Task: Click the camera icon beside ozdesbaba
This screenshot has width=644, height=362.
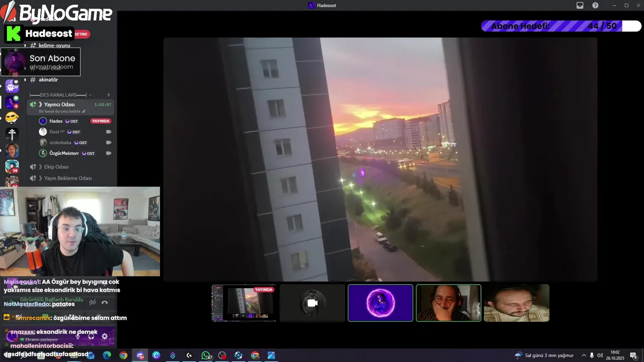Action: click(108, 142)
